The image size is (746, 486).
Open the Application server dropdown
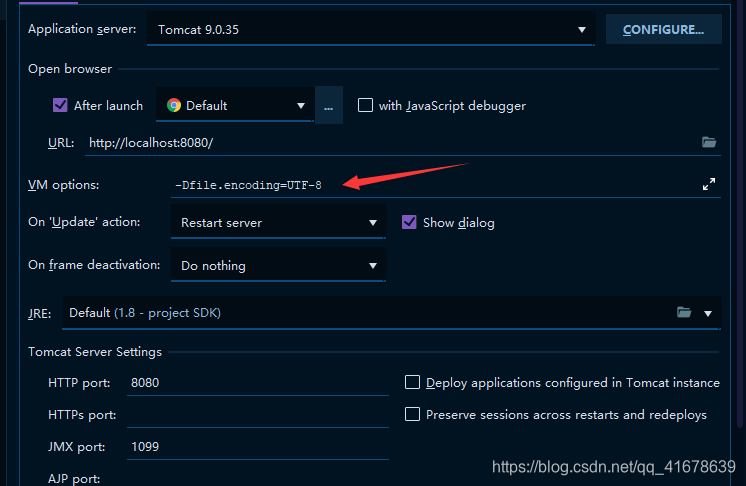371,29
